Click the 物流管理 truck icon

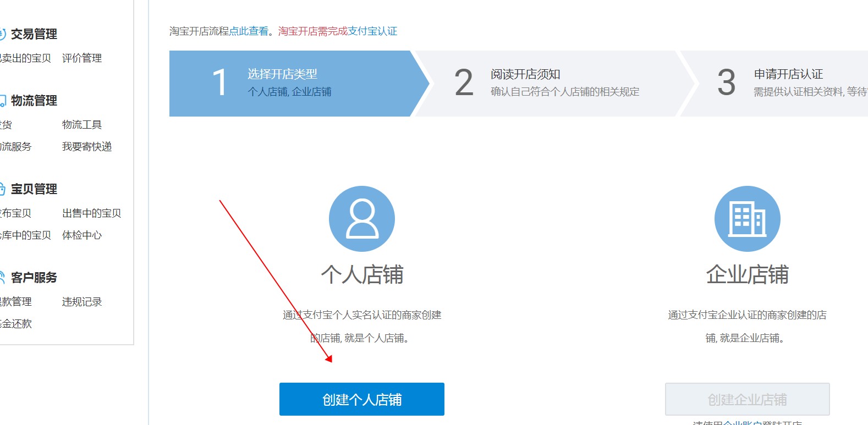[x=3, y=101]
